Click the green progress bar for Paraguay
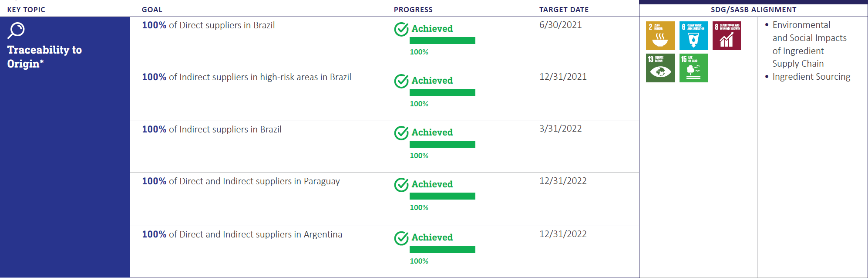Screen dimensions: 868x278 pyautogui.click(x=442, y=196)
